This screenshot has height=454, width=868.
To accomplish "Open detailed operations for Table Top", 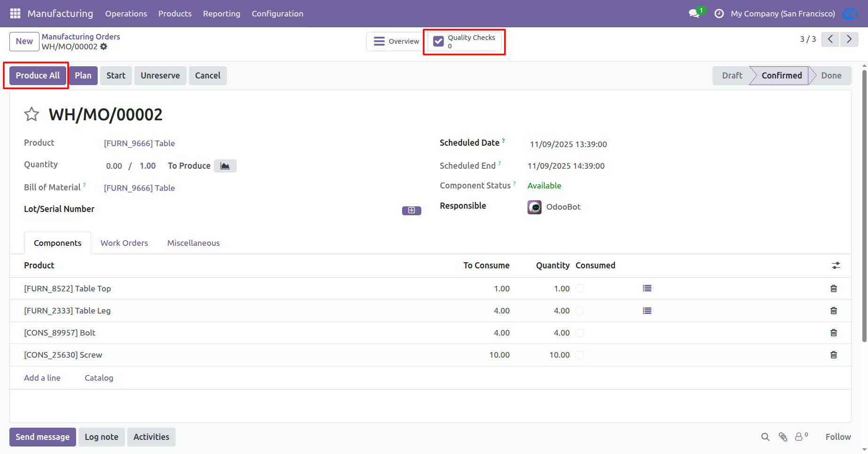I will pos(647,289).
